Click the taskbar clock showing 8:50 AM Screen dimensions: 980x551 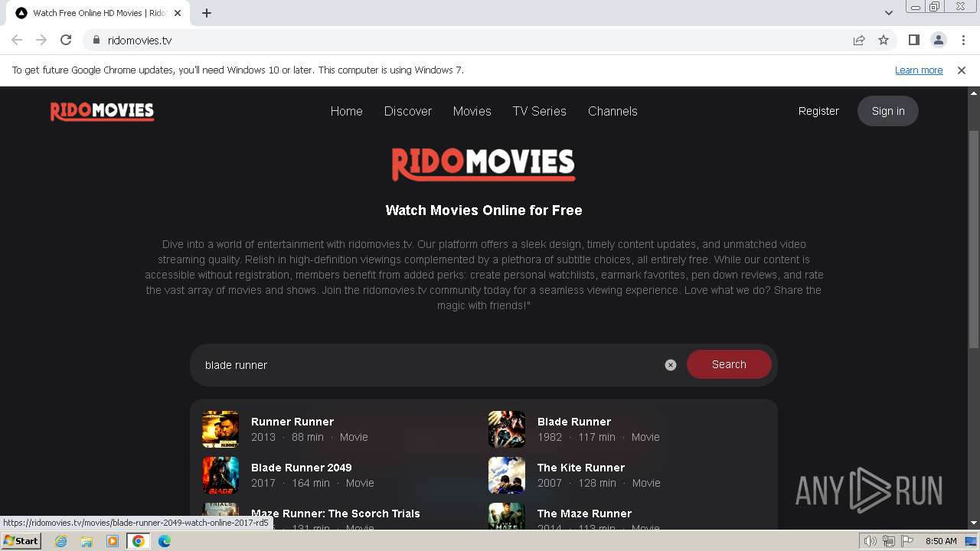[941, 541]
